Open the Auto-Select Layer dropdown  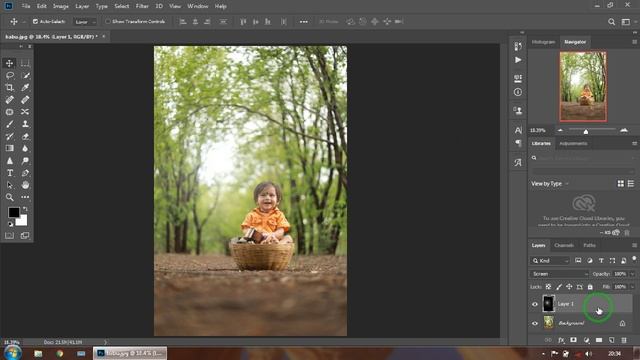[85, 22]
